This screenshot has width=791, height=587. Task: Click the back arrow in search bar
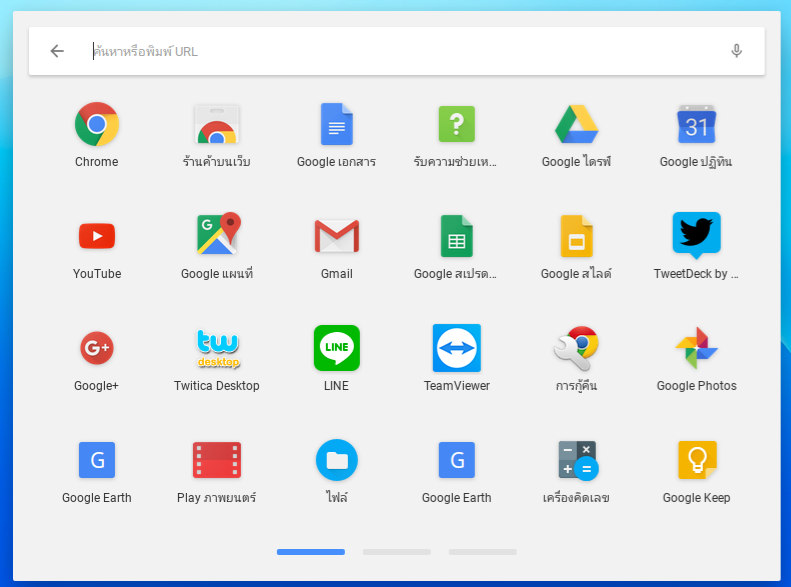click(x=57, y=51)
